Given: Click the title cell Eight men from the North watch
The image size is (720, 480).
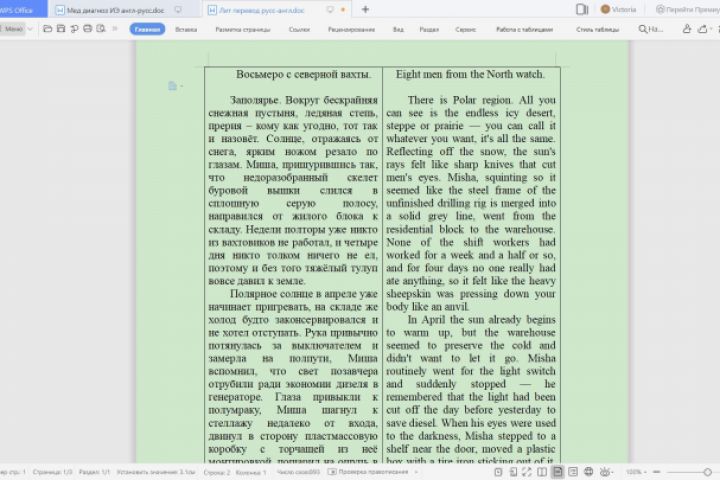Looking at the screenshot, I should (470, 74).
